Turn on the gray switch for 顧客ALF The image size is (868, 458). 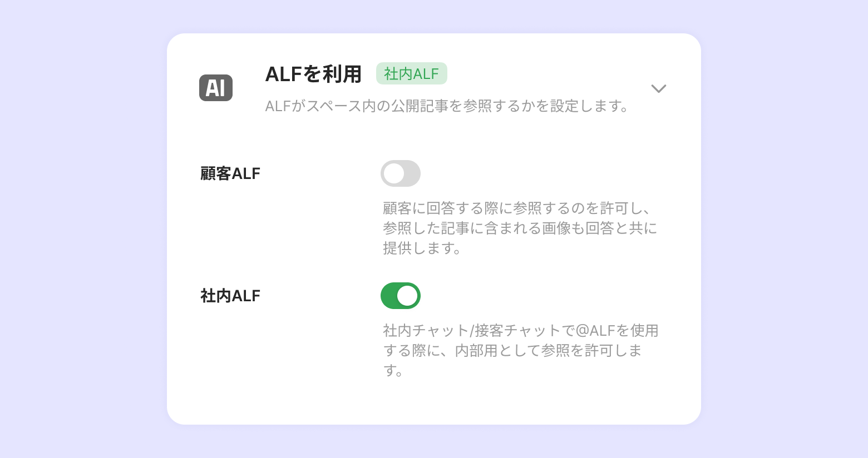coord(401,173)
